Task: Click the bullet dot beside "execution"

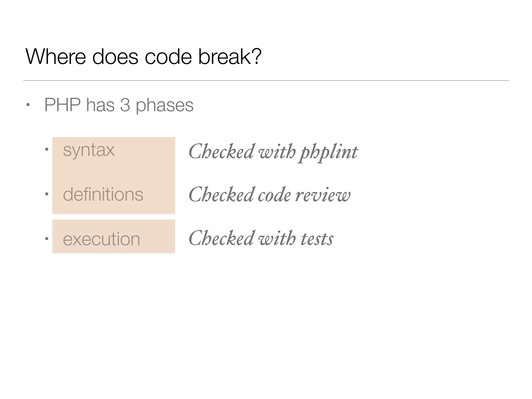Action: pos(46,238)
